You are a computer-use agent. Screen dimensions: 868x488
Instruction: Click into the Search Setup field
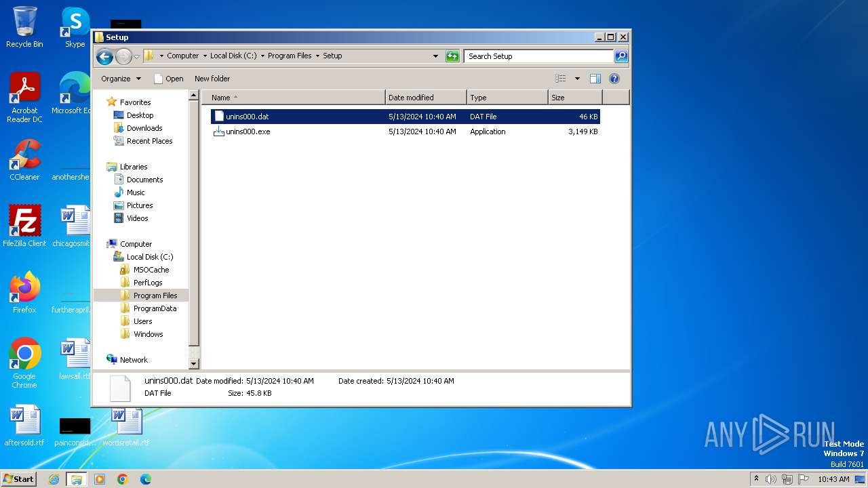click(x=539, y=56)
